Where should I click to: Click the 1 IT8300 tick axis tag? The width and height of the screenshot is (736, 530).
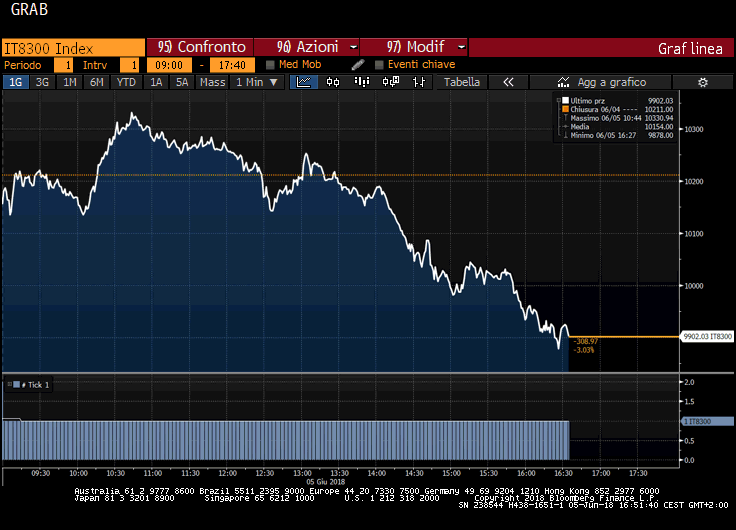[x=707, y=422]
